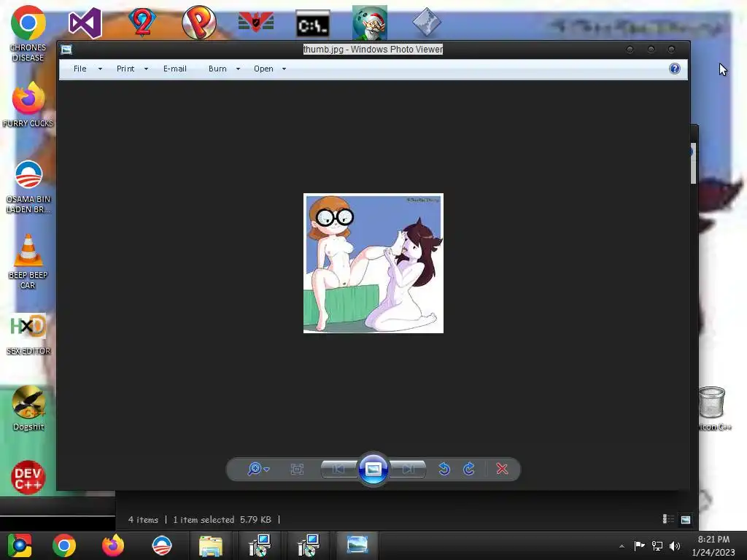This screenshot has height=560, width=747.
Task: Open the gray diamond desktop icon
Action: coord(426,23)
